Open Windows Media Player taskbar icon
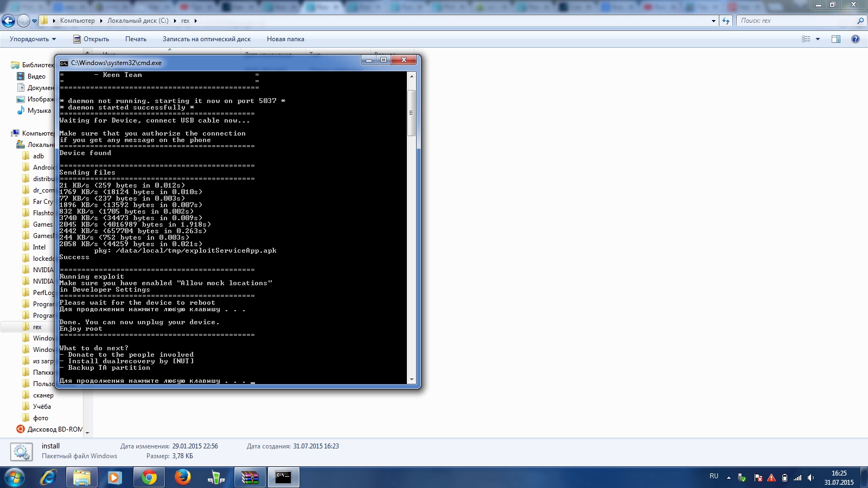Image resolution: width=868 pixels, height=488 pixels. coord(114,478)
